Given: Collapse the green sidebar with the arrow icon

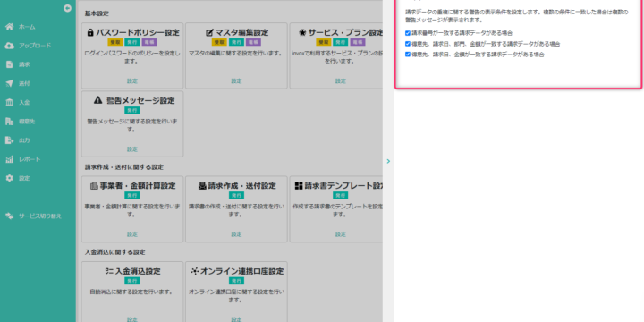Looking at the screenshot, I should click(67, 8).
